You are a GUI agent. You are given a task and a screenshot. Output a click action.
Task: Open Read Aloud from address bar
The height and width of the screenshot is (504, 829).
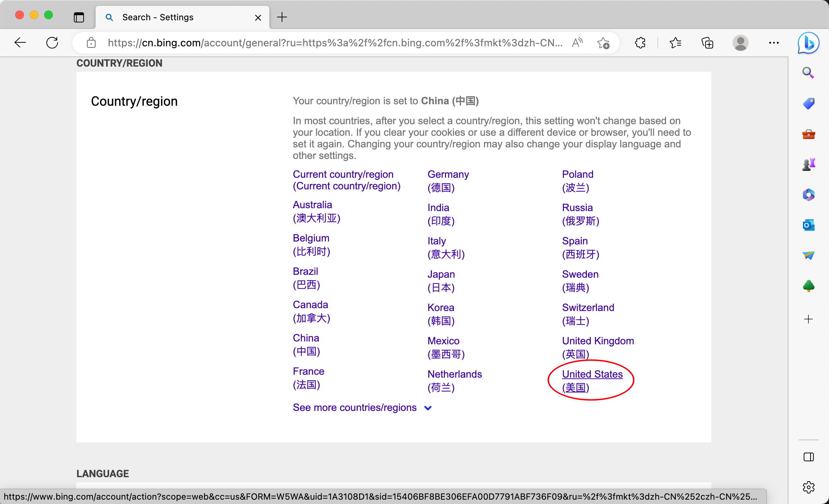point(577,43)
